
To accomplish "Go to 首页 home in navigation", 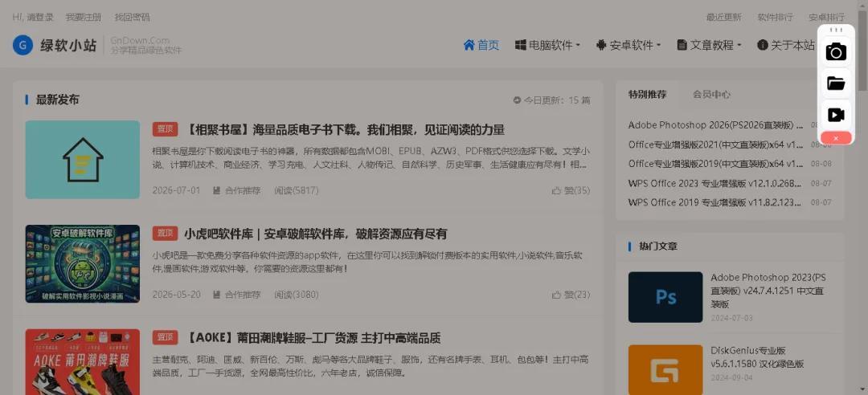I will coord(481,46).
